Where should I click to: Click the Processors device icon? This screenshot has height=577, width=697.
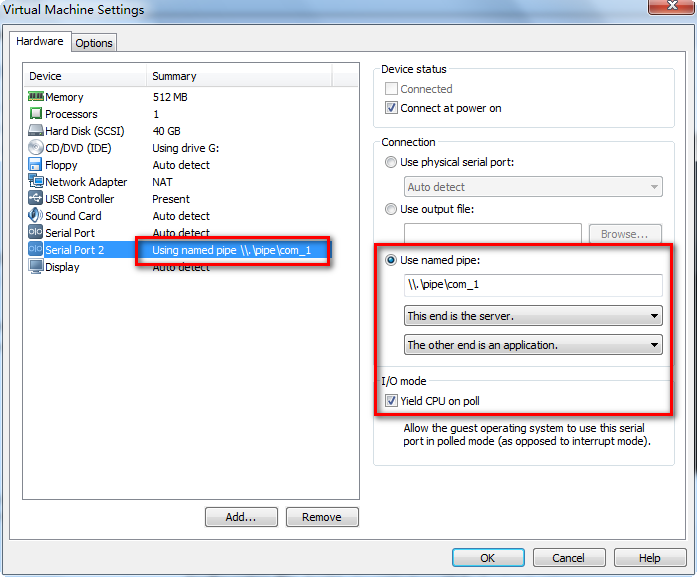click(x=36, y=113)
